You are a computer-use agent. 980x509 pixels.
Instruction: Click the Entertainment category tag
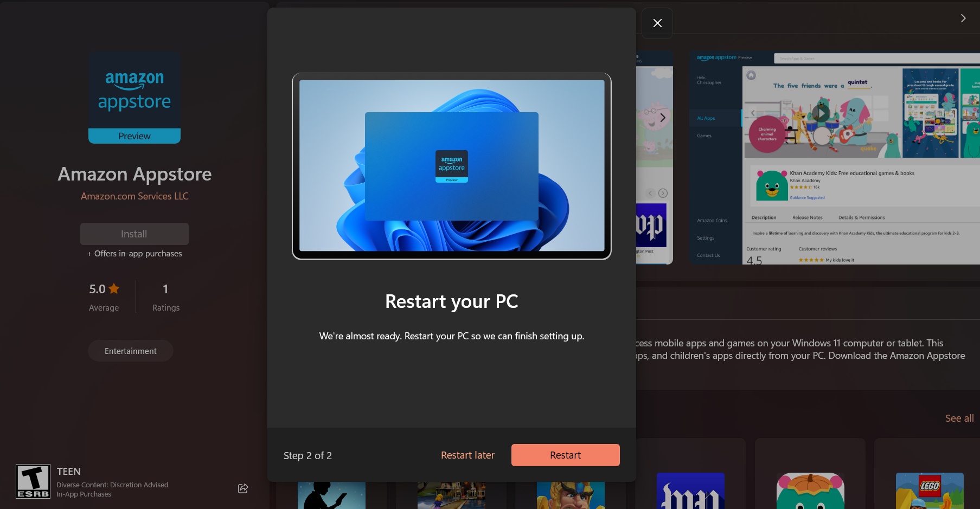point(131,351)
